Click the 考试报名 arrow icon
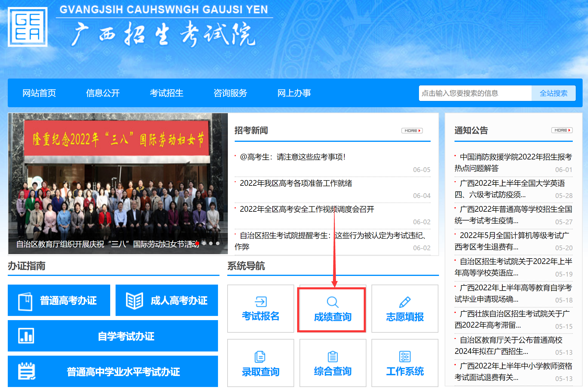 coord(260,302)
